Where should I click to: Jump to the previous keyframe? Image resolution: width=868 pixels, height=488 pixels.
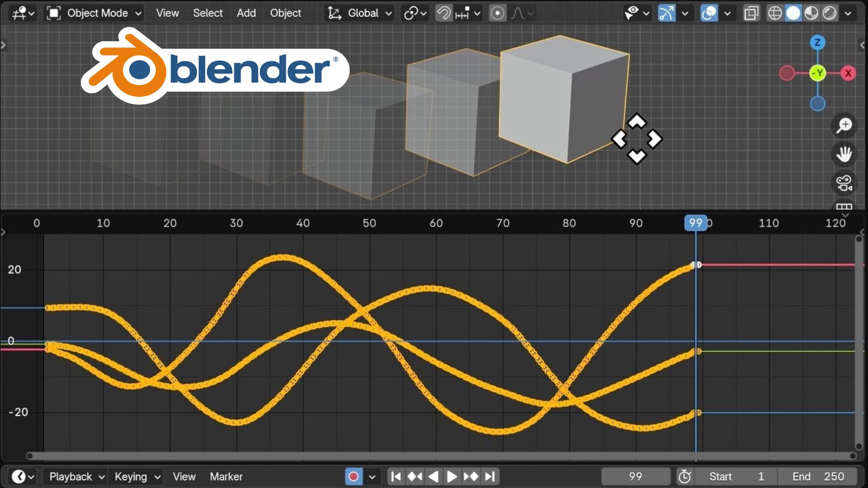(415, 477)
